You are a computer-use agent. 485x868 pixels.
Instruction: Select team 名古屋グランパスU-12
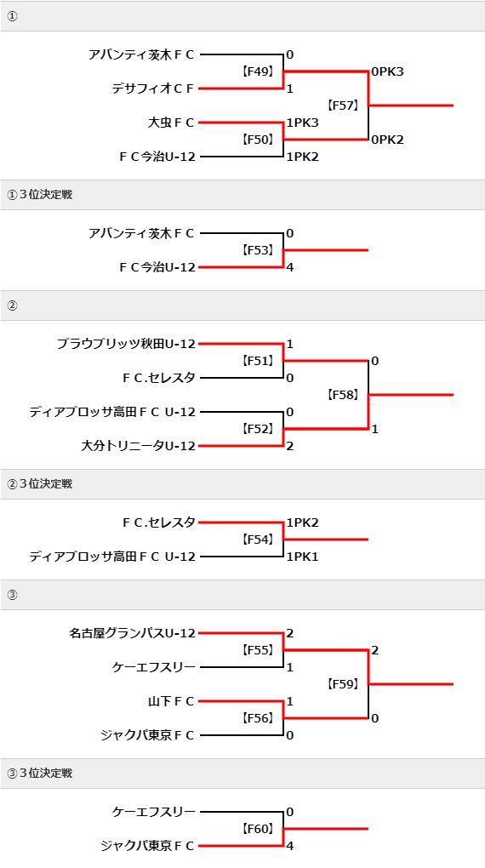[133, 633]
